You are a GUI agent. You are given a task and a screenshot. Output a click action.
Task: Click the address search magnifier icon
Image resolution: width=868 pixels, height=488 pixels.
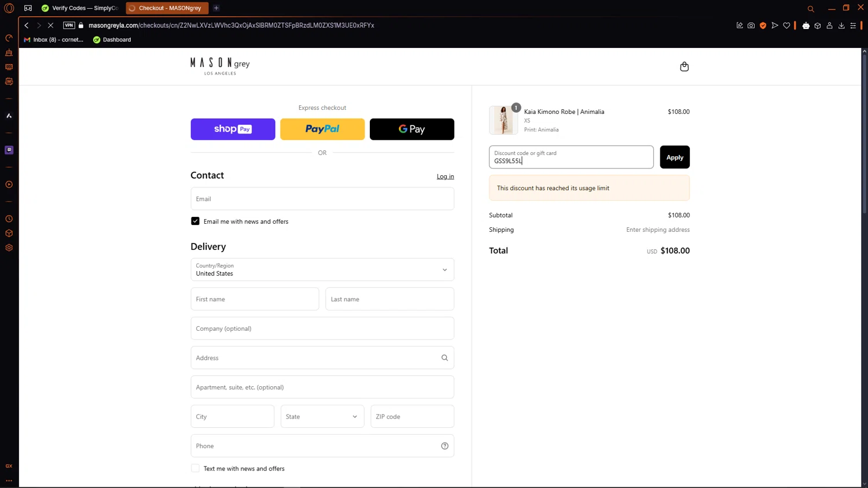click(x=444, y=358)
